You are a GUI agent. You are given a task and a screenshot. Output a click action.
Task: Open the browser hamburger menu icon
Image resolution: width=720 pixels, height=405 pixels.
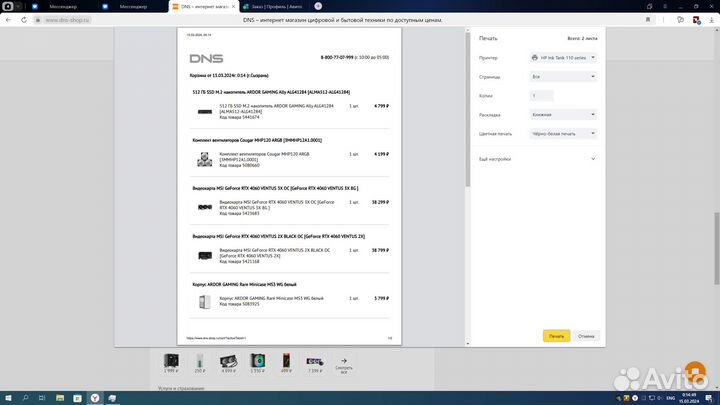[x=665, y=6]
